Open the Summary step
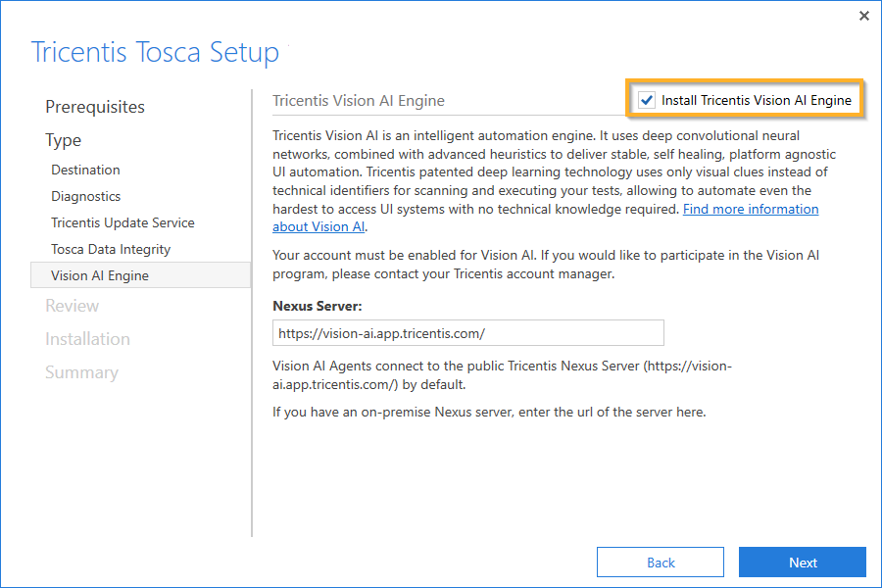882x588 pixels. pos(81,372)
